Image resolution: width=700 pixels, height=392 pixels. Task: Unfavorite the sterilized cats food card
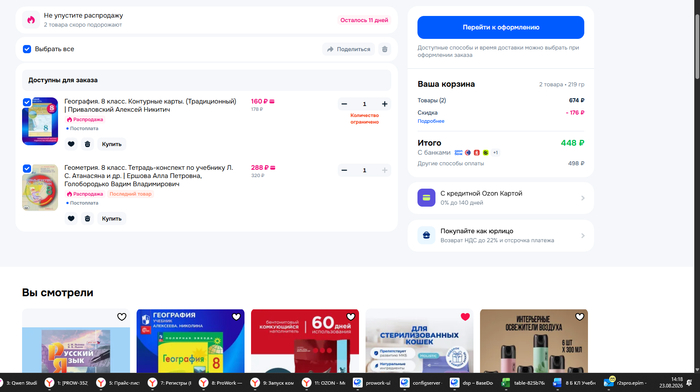(465, 317)
